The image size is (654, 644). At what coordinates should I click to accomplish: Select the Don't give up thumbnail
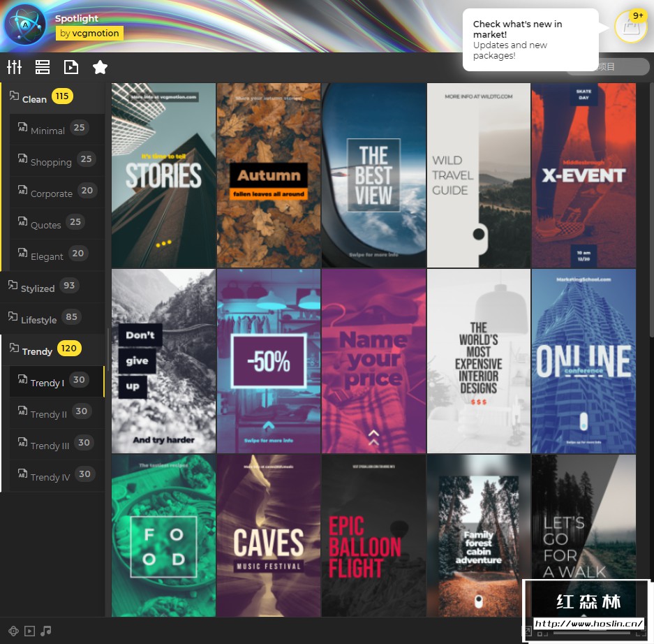point(163,361)
